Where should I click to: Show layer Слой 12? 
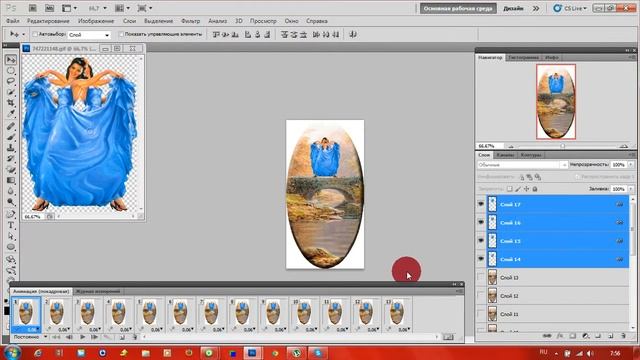pos(481,296)
